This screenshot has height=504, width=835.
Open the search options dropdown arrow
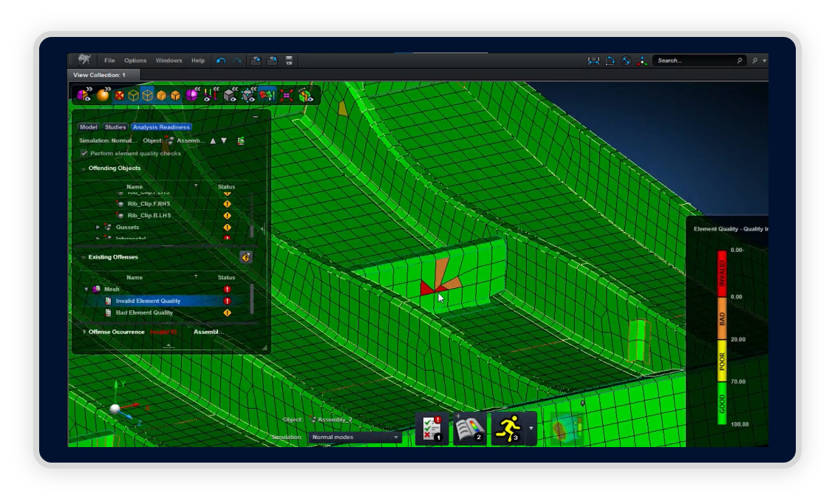point(765,61)
